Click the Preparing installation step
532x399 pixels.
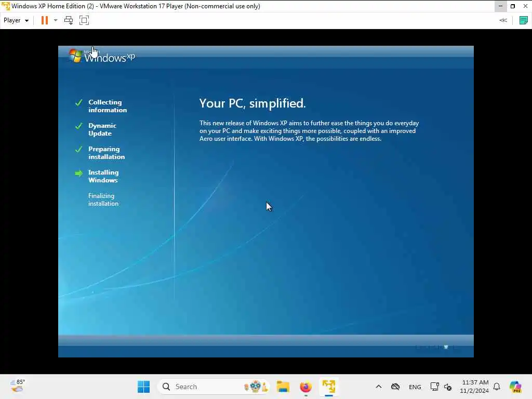point(107,153)
